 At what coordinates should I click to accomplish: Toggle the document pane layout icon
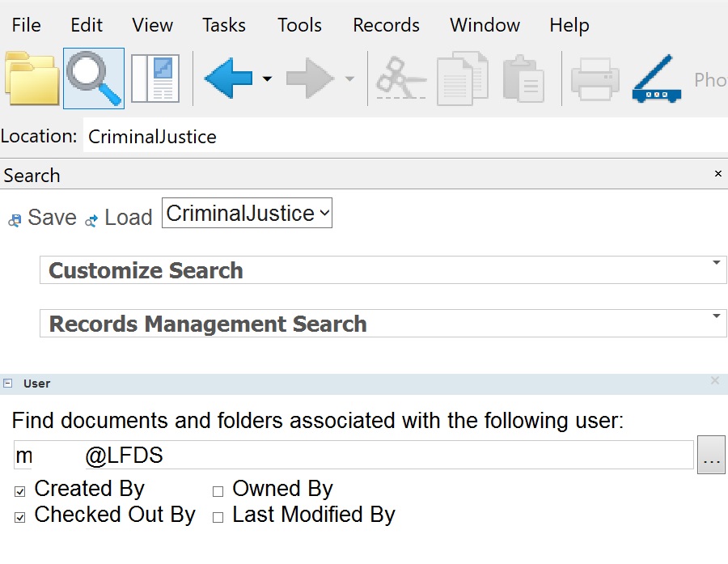pos(155,78)
